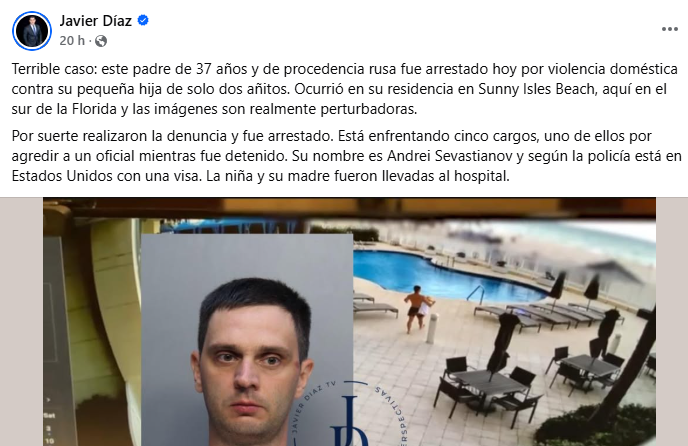688x446 pixels.
Task: Click the closed black umbrella near the loungers
Action: click(558, 286)
